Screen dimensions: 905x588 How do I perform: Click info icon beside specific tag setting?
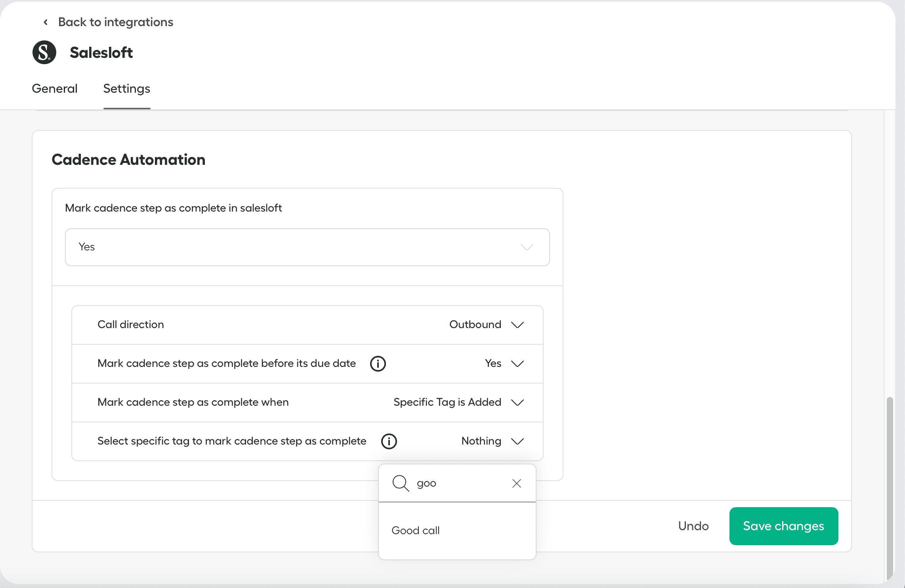pos(389,441)
